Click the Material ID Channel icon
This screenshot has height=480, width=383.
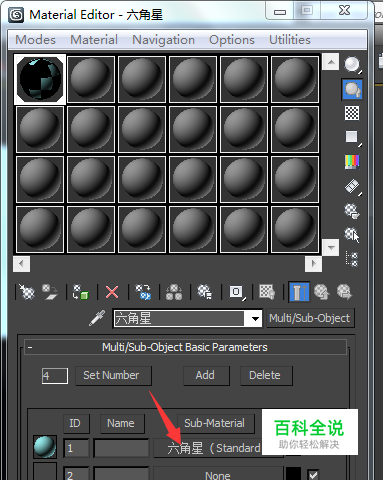point(237,292)
